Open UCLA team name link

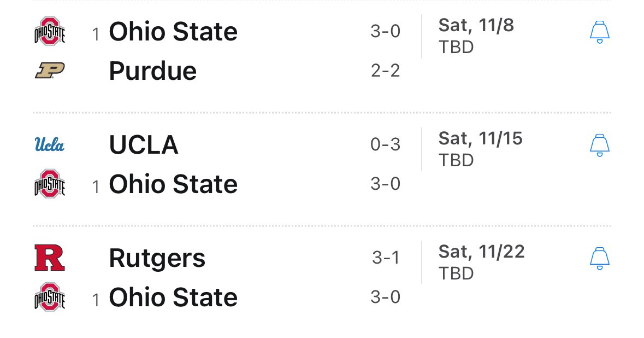[x=144, y=145]
